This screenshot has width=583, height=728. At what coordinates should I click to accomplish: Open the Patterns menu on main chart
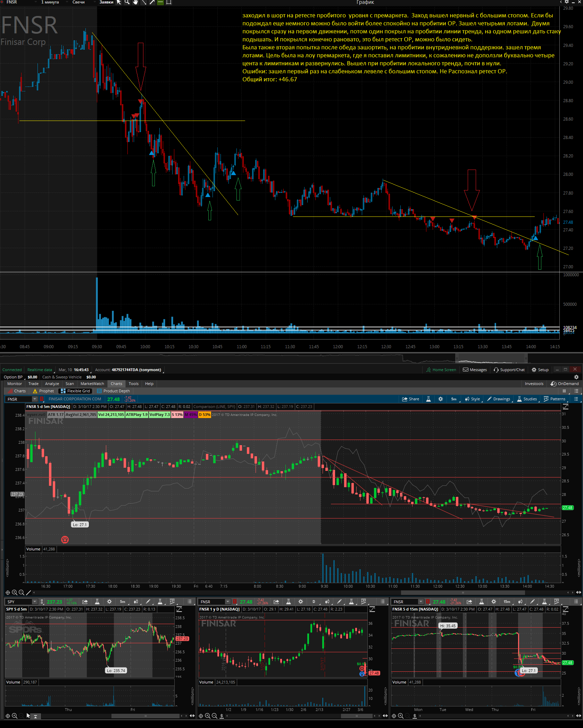(555, 399)
